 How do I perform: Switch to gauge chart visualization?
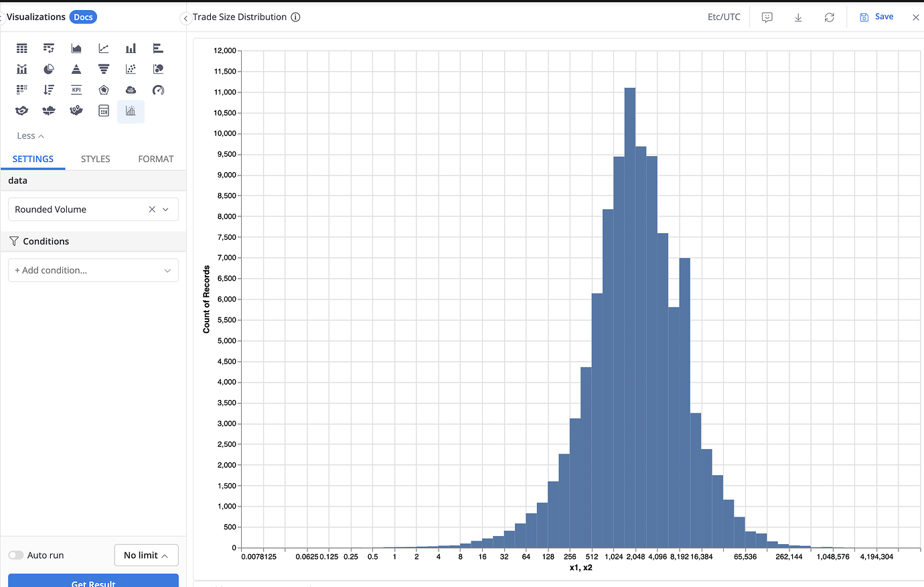tap(158, 90)
